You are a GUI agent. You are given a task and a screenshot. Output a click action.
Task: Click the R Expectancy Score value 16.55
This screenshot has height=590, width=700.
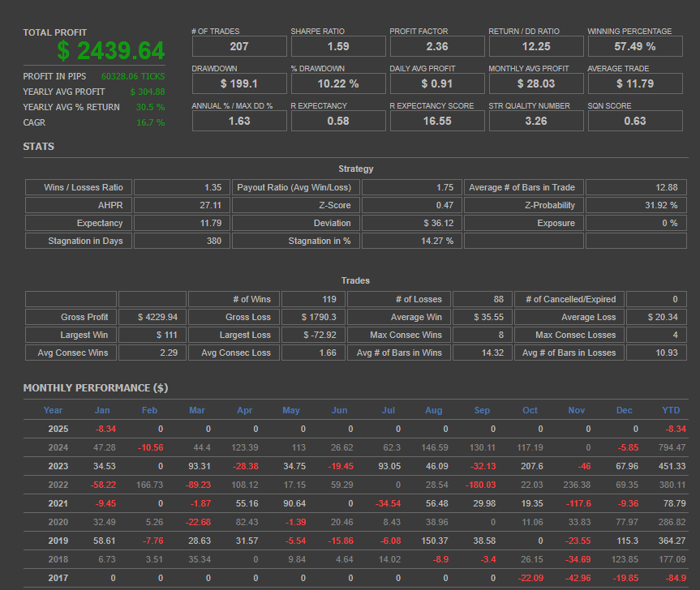[x=437, y=122]
